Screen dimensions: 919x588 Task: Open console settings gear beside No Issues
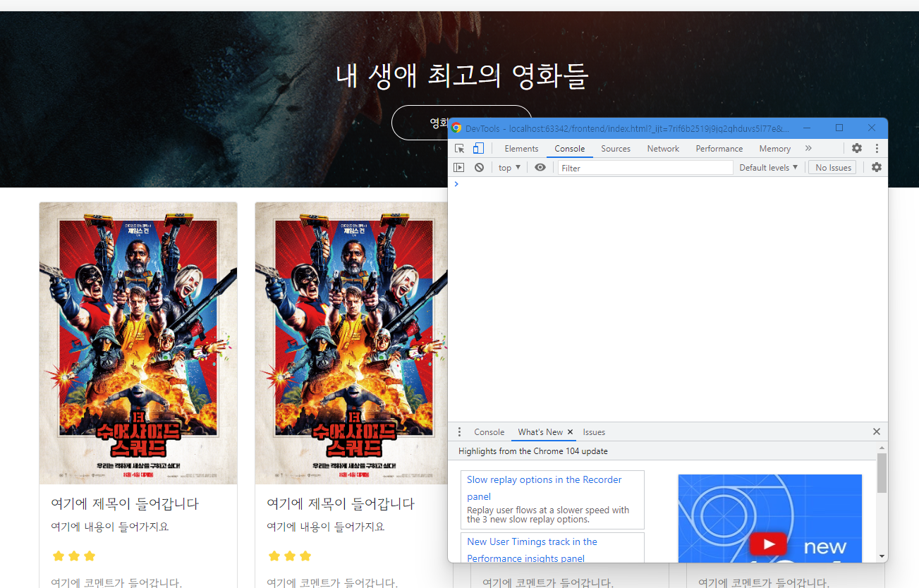tap(877, 168)
